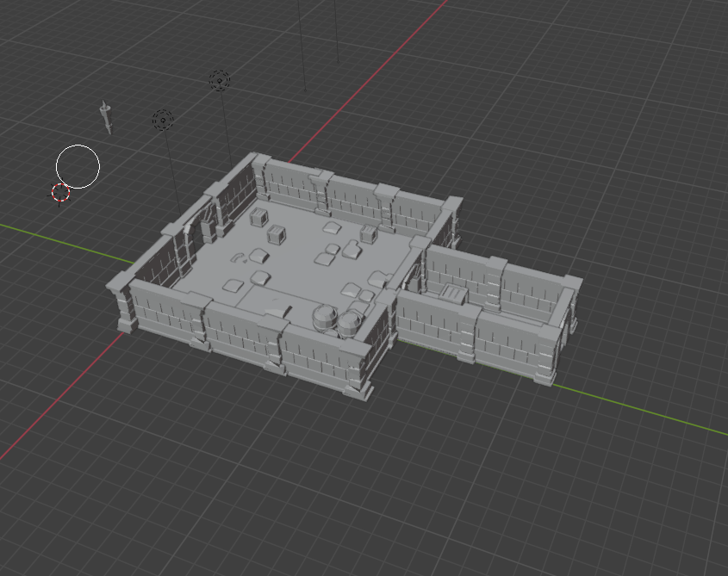
Task: Select the crate in the arch-side corner
Action: pyautogui.click(x=259, y=217)
